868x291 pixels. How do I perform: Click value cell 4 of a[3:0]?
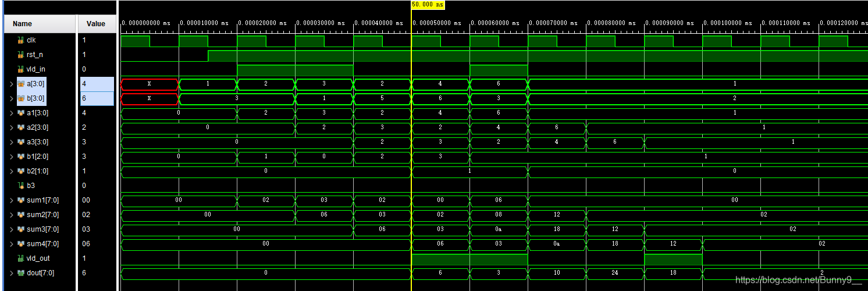tap(97, 84)
